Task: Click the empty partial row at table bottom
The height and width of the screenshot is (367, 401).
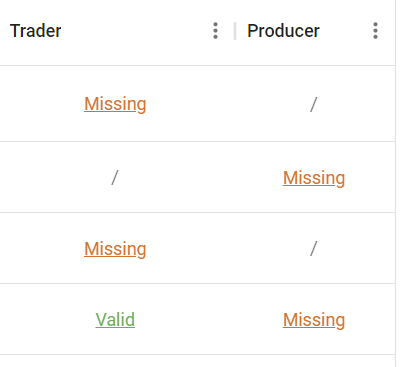Action: [x=197, y=361]
